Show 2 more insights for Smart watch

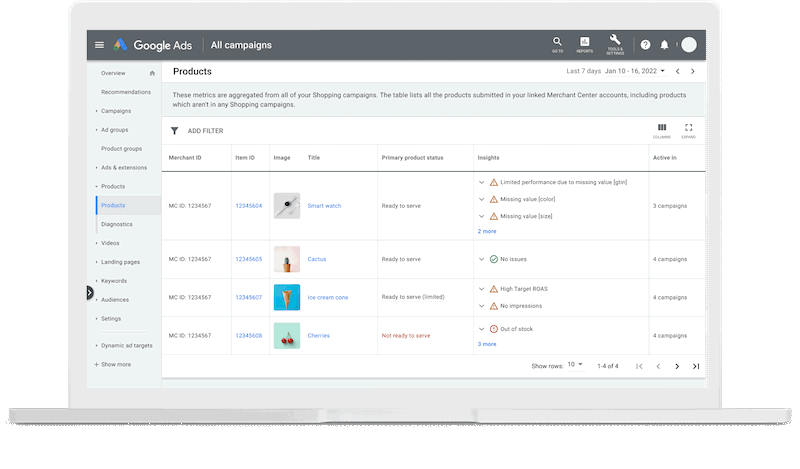[x=487, y=232]
